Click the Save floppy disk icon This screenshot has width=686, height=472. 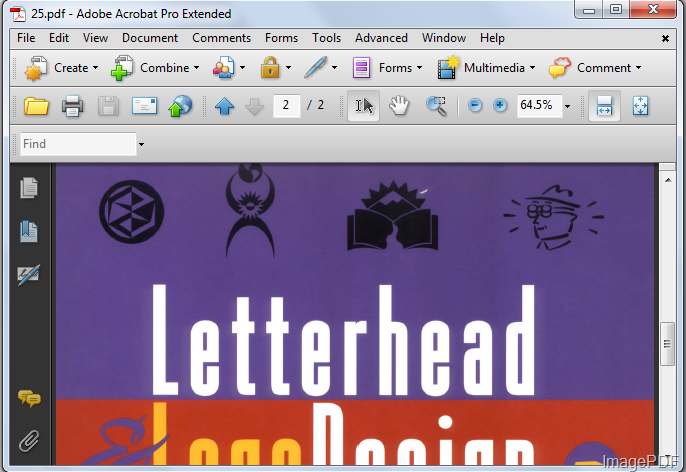[x=108, y=106]
